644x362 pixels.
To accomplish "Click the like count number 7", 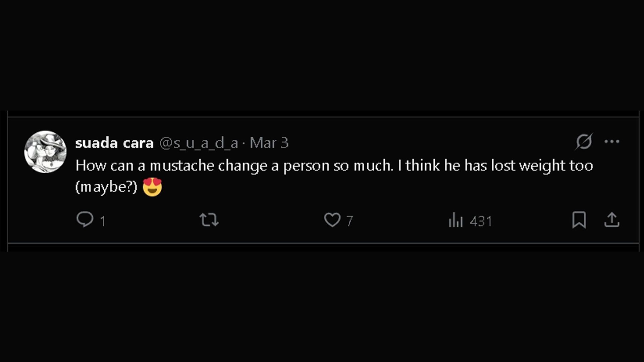I will point(350,221).
